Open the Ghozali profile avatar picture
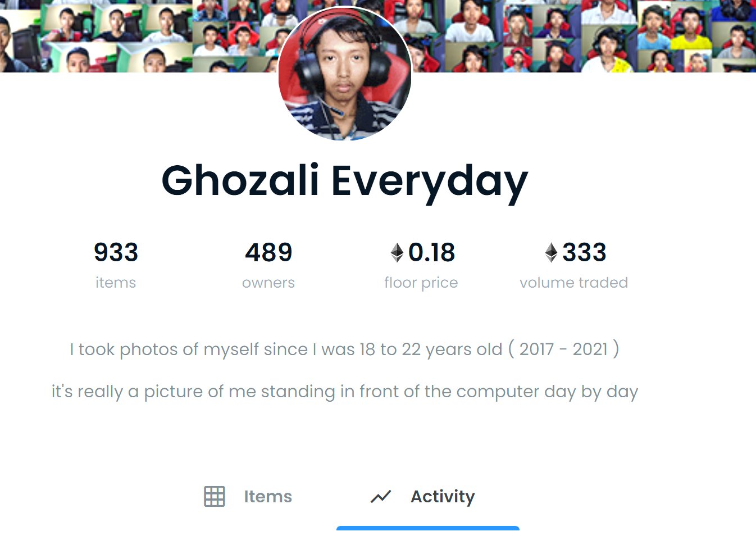Screen dimensions: 756x554 pyautogui.click(x=345, y=73)
